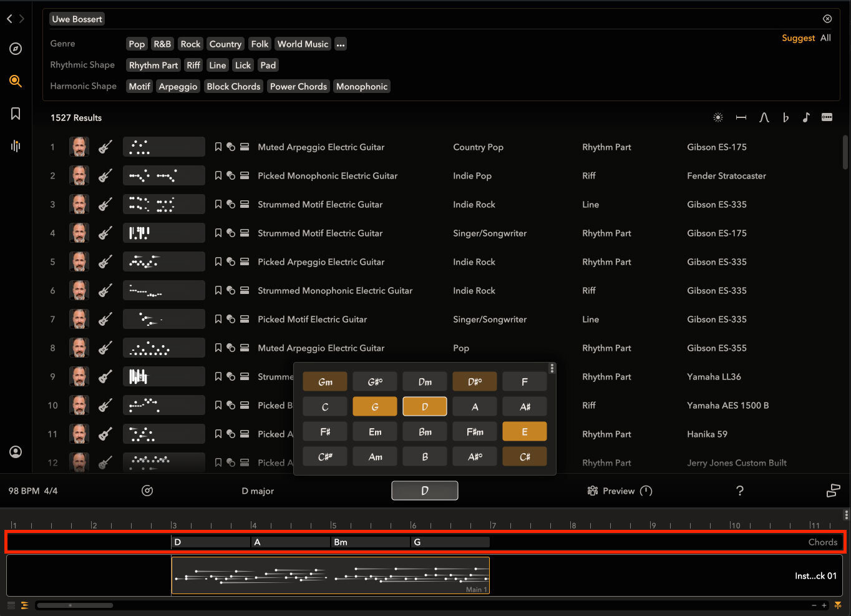The image size is (851, 616).
Task: Expand more genres with the ellipsis tag
Action: [340, 44]
